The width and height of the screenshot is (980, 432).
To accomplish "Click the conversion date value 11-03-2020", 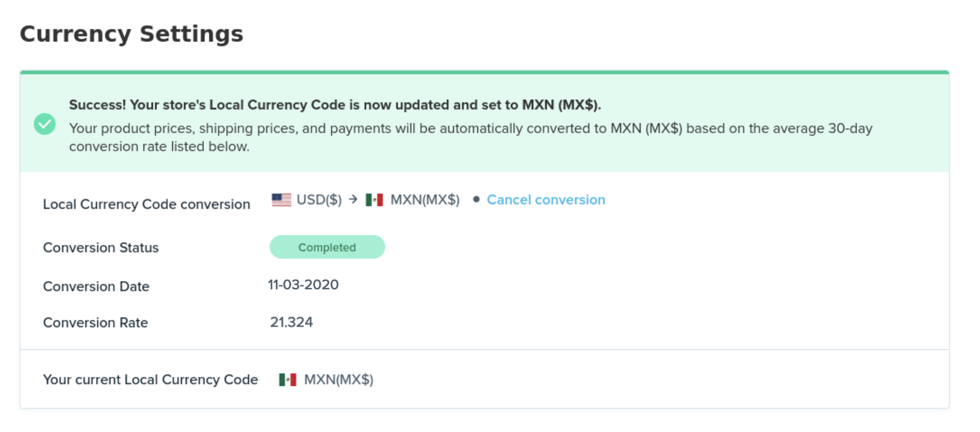I will coord(303,285).
